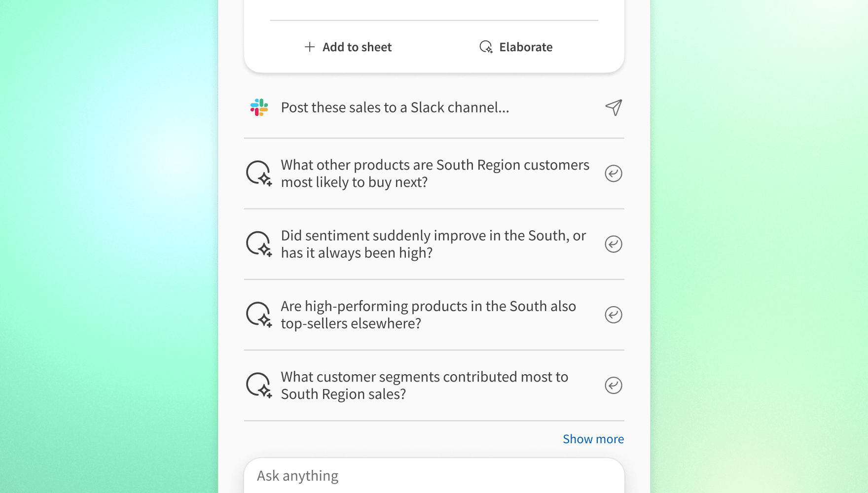Screen dimensions: 868x493
Task: Open the Show more link
Action: point(593,439)
